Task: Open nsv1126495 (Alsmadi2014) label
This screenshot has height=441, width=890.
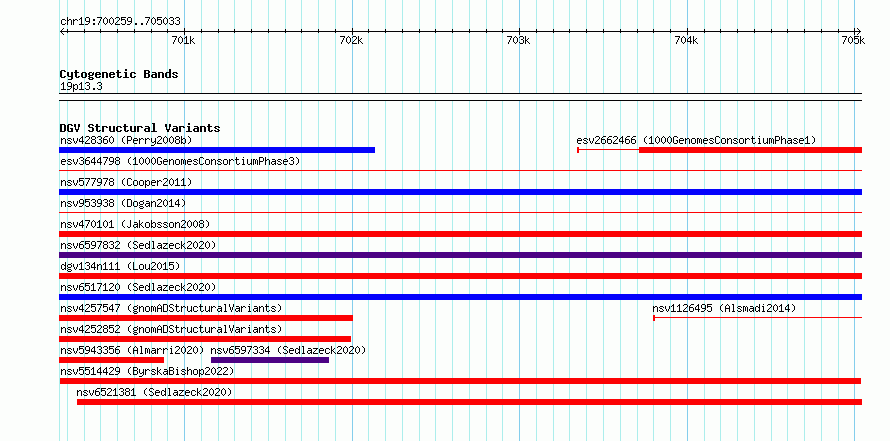Action: (724, 308)
